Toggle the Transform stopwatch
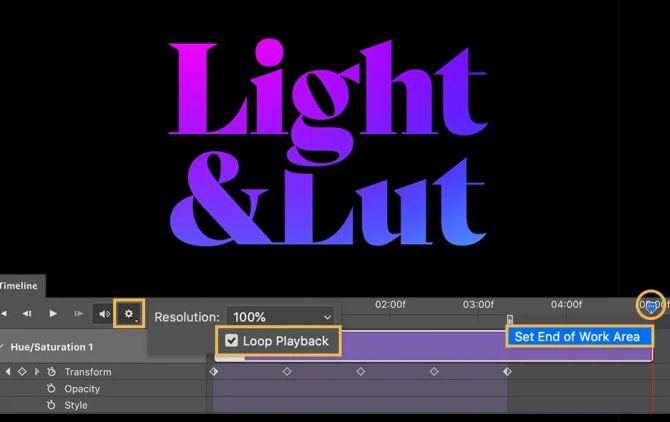This screenshot has height=422, width=670. [51, 372]
